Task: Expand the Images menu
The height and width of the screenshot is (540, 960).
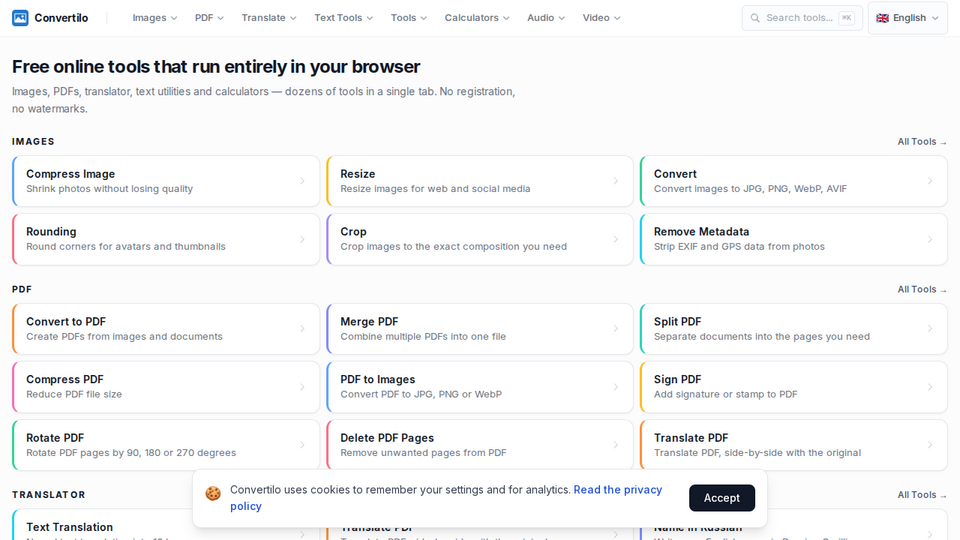Action: [155, 18]
